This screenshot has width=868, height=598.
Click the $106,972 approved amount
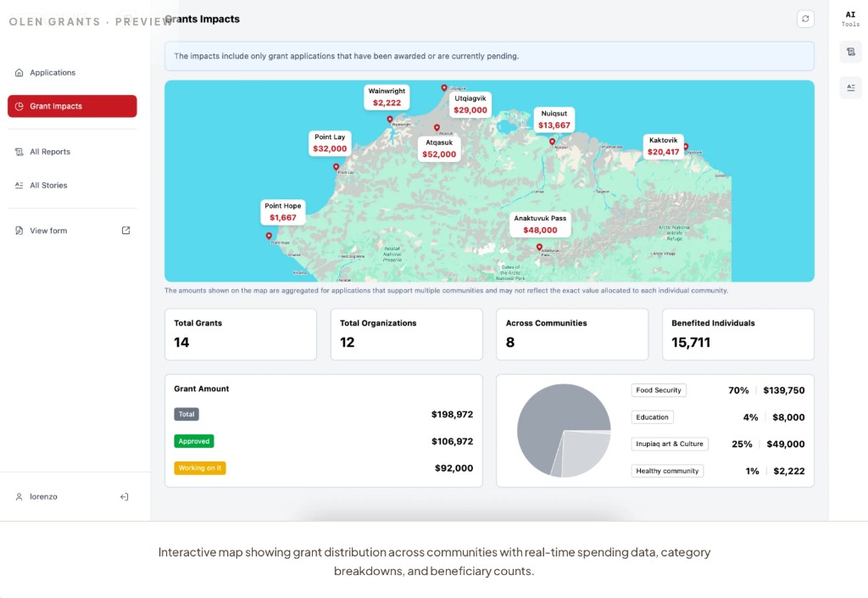(453, 441)
